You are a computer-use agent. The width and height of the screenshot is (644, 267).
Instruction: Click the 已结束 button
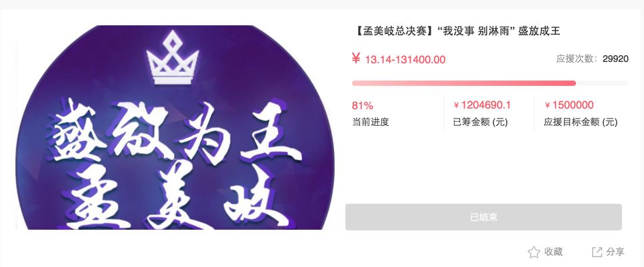pos(483,217)
